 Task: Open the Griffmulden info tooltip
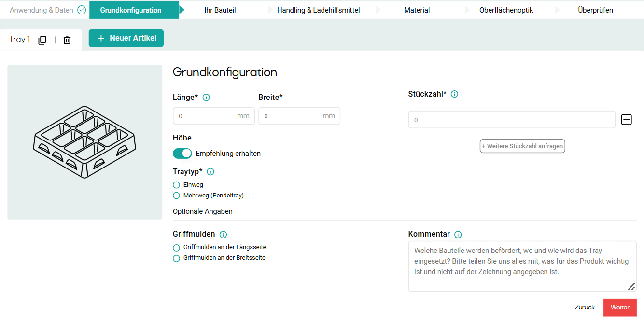tap(223, 234)
